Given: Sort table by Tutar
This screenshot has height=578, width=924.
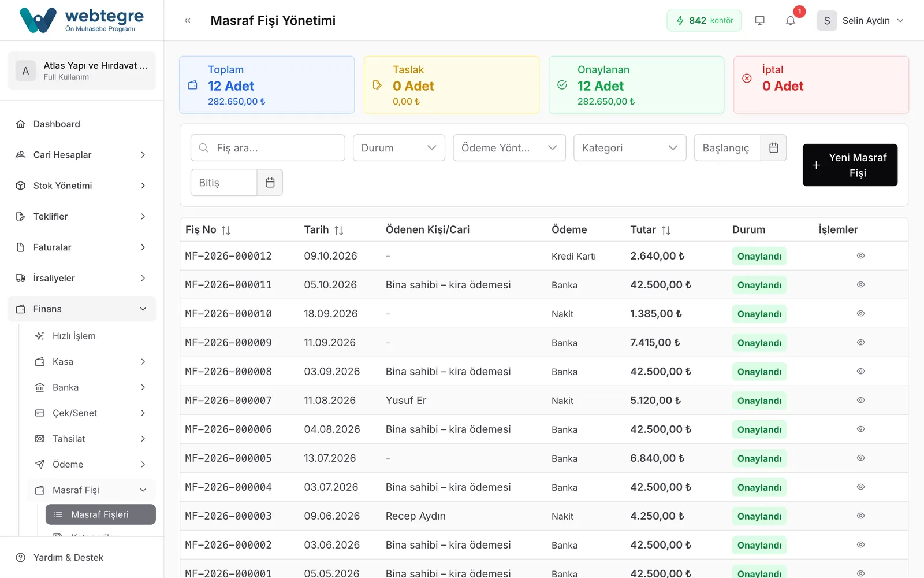Looking at the screenshot, I should 666,230.
